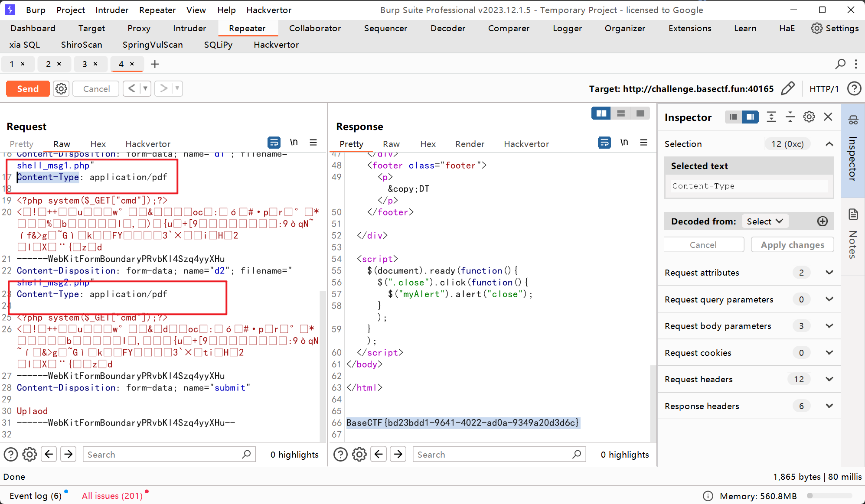Viewport: 865px width, 504px height.
Task: Open the request history forward dropdown
Action: [177, 88]
